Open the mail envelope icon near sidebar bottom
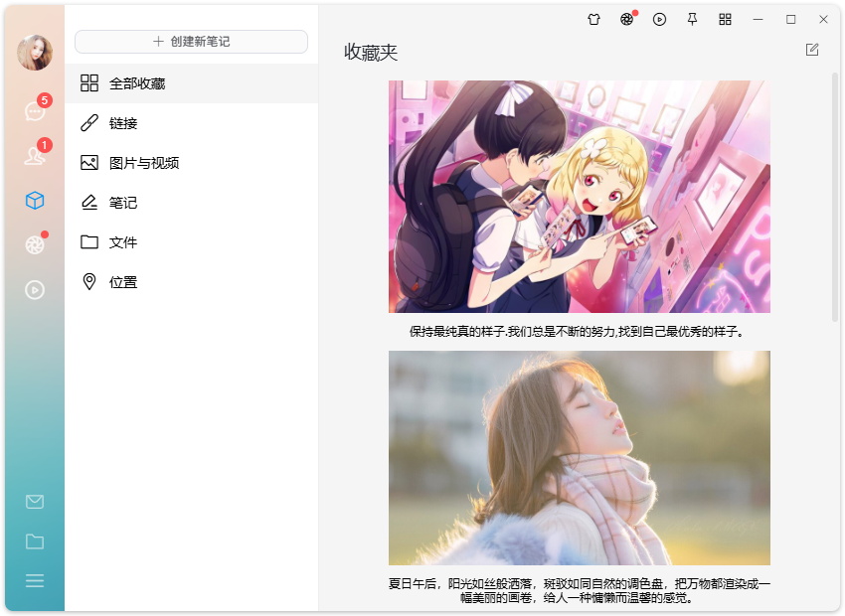 (x=34, y=502)
